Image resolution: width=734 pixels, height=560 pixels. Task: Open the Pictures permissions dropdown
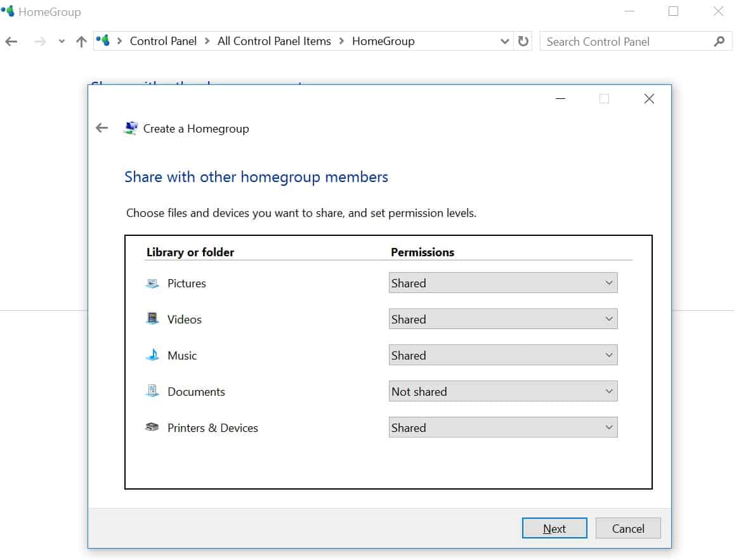click(x=503, y=283)
